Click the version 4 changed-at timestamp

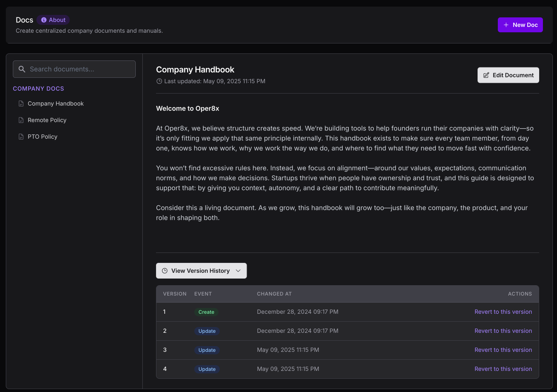[288, 369]
